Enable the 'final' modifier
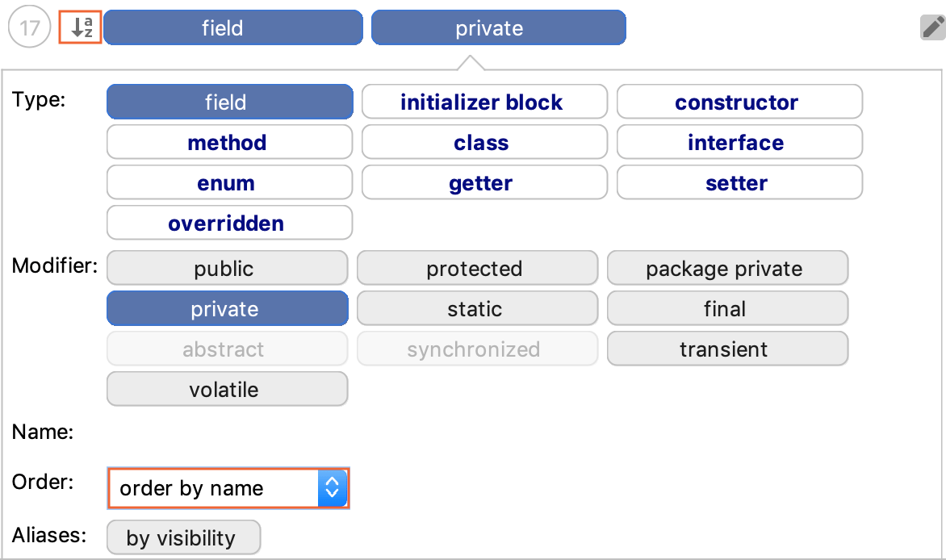The width and height of the screenshot is (946, 560). 727,309
